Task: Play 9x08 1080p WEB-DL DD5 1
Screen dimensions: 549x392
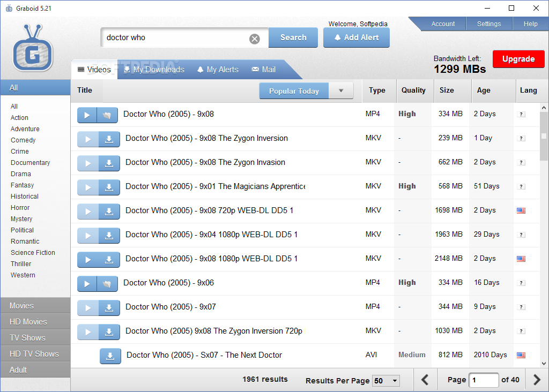Action: [88, 260]
